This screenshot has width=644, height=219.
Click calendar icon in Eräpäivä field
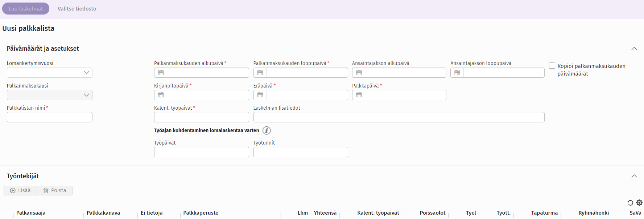coord(260,95)
